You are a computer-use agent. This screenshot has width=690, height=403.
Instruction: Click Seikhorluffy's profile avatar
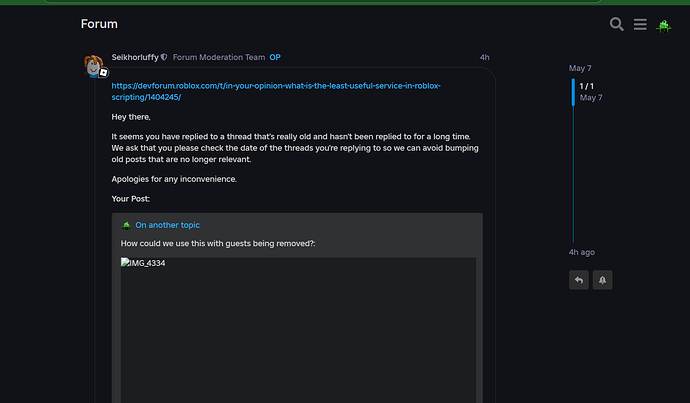point(94,66)
